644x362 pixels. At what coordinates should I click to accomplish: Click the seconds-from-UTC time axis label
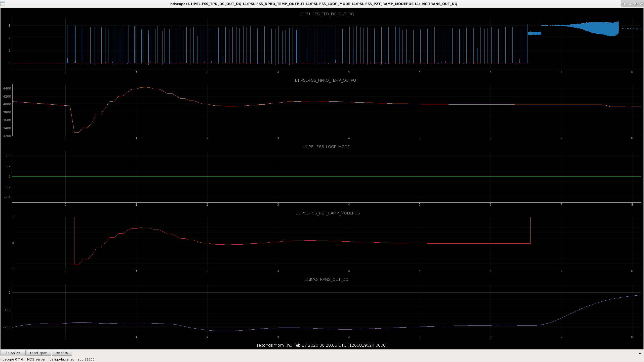pos(322,345)
